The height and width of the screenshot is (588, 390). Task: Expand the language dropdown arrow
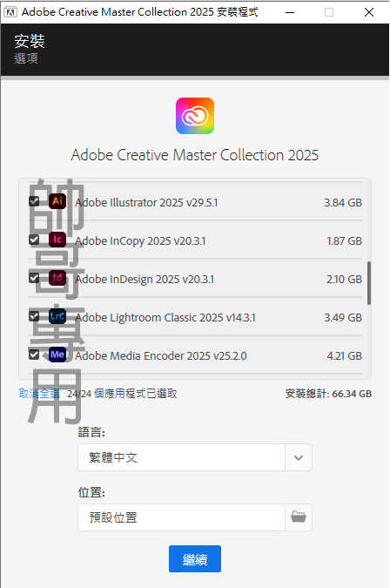tap(299, 457)
